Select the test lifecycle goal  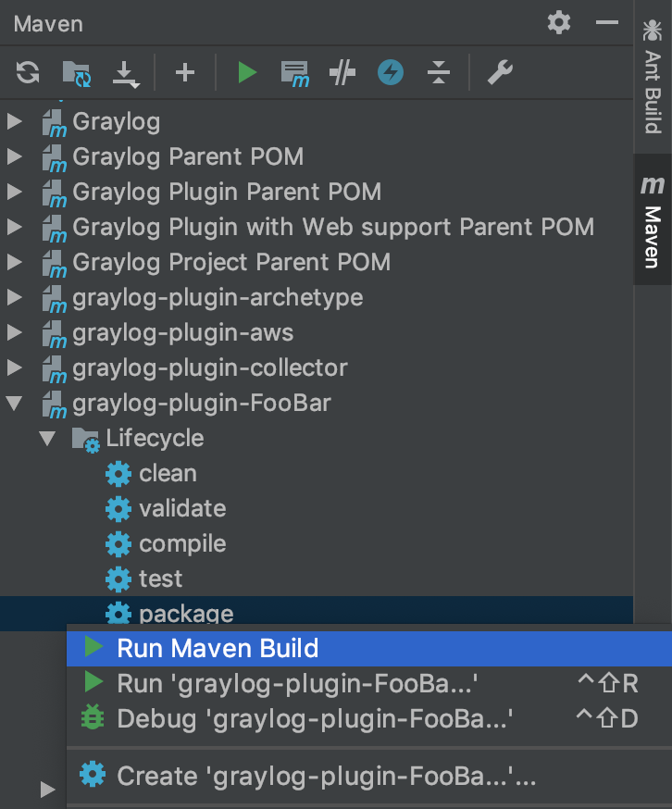click(x=160, y=579)
